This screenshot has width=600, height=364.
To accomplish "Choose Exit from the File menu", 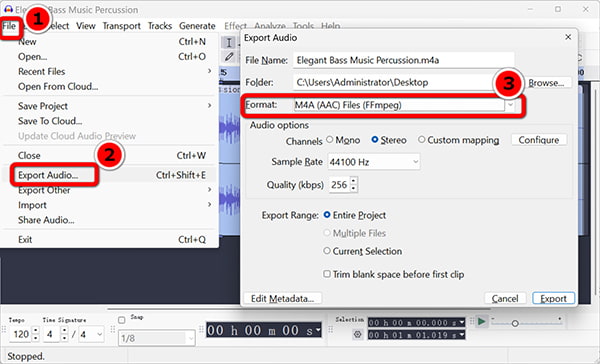I will 109,240.
